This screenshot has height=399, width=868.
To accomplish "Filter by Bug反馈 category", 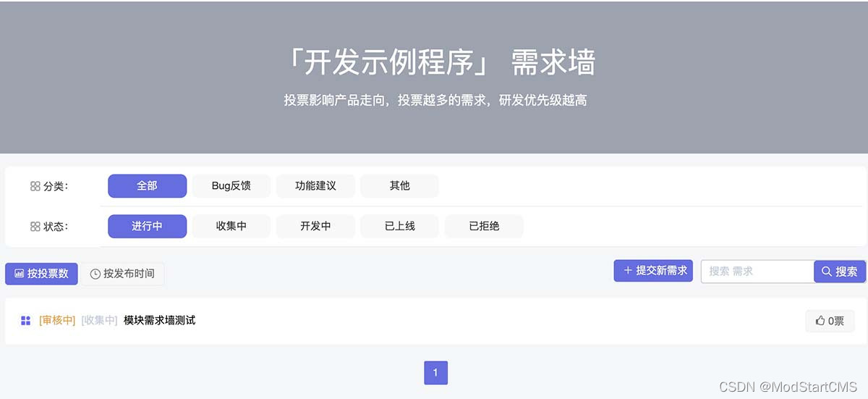I will [231, 186].
